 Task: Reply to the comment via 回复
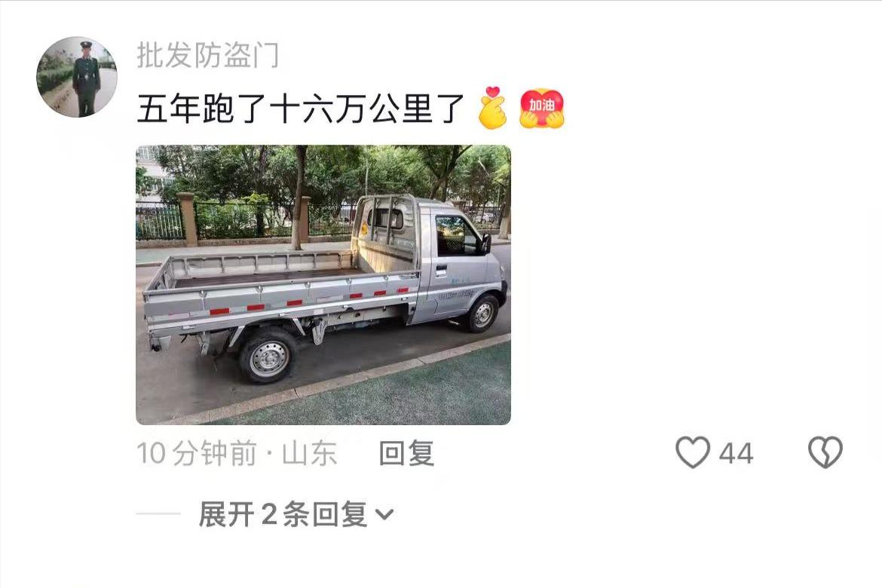pyautogui.click(x=406, y=454)
